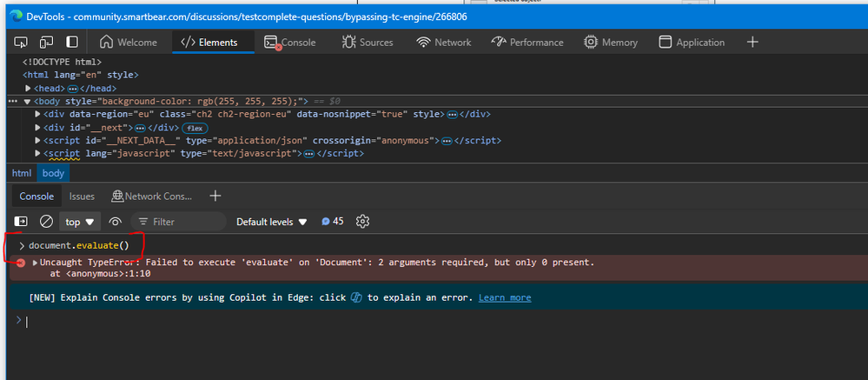Viewport: 868px width, 380px height.
Task: Switch to the Sources tab
Action: [368, 42]
